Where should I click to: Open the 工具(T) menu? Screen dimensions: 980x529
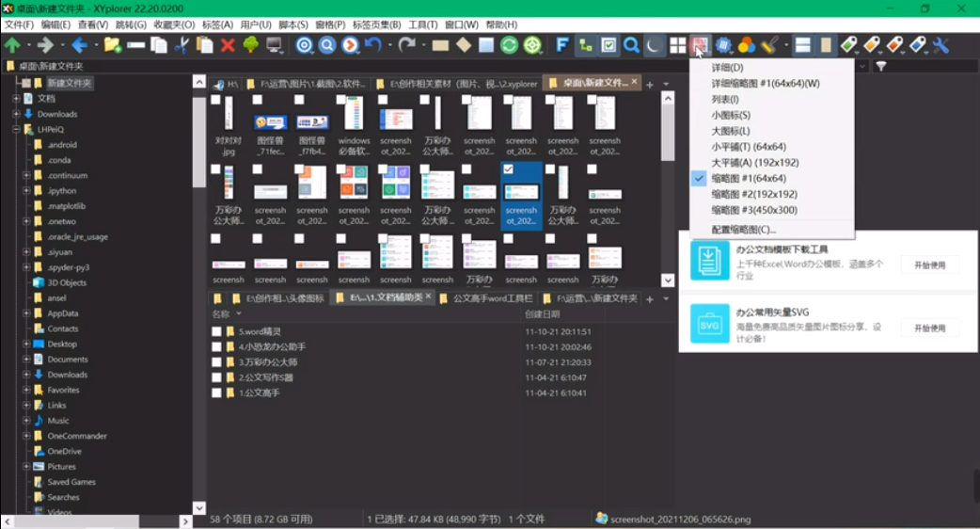[x=422, y=24]
